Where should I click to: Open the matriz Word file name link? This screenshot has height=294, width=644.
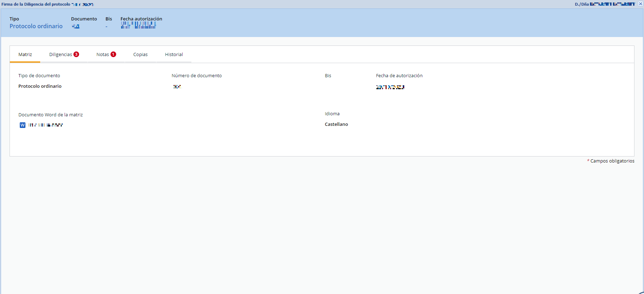click(46, 125)
